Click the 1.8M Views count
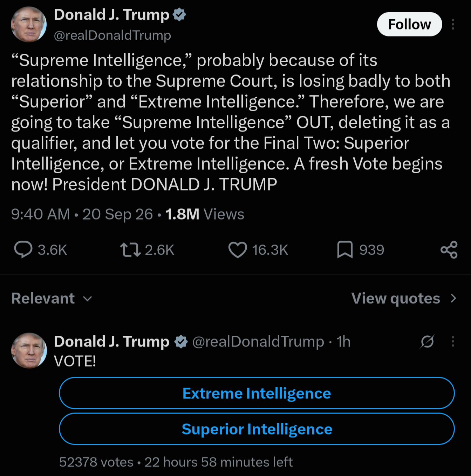 point(205,214)
